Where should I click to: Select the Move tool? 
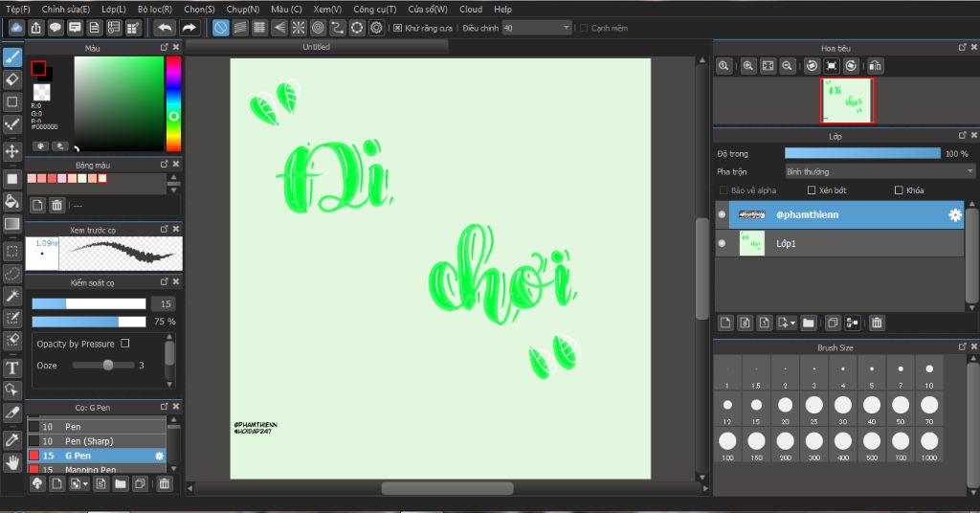tap(12, 150)
